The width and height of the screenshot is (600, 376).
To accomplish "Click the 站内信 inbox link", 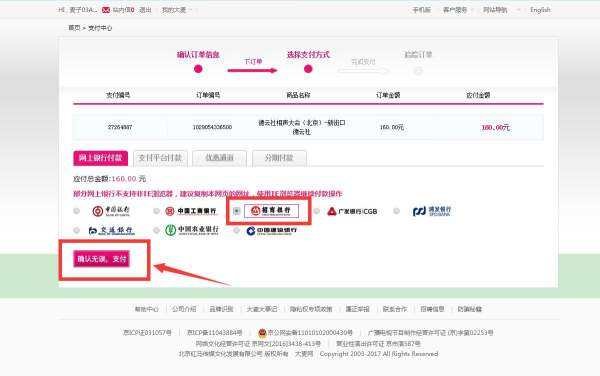I will (x=123, y=10).
